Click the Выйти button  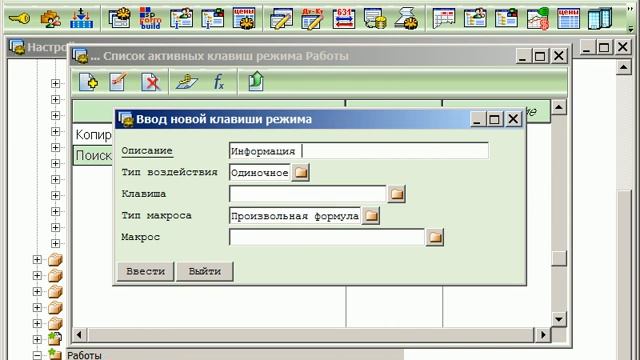[x=204, y=271]
